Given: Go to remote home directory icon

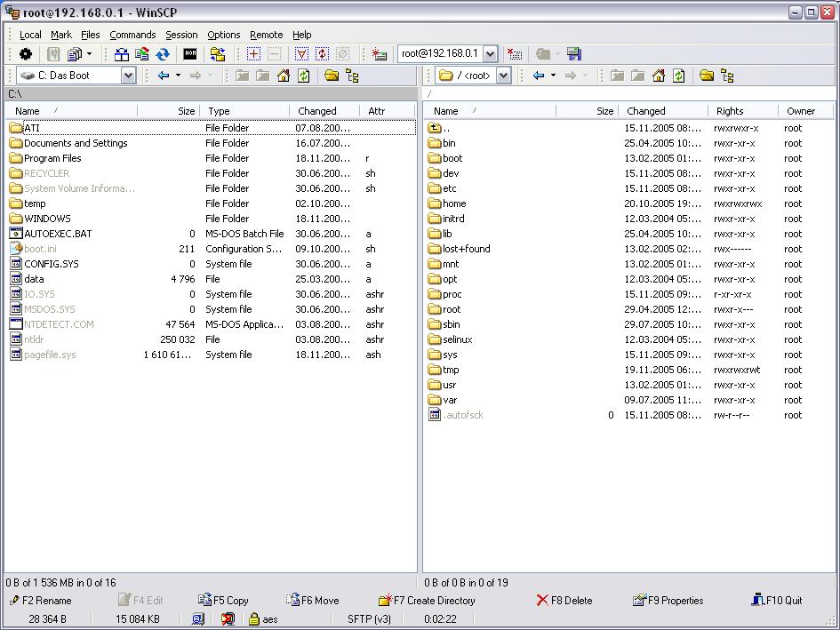Looking at the screenshot, I should click(x=659, y=76).
